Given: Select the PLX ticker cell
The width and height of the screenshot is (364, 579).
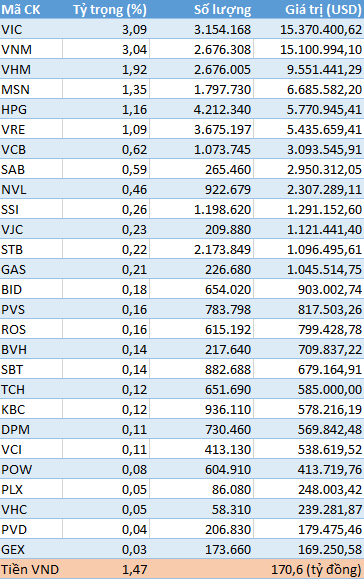Looking at the screenshot, I should click(x=31, y=489).
